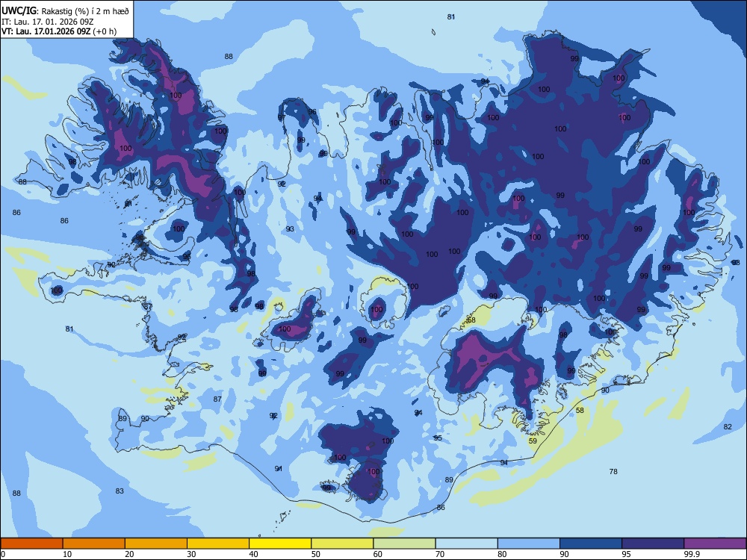Click the dark blue 90–95 legend swatch
Image resolution: width=747 pixels, height=560 pixels.
pyautogui.click(x=591, y=544)
